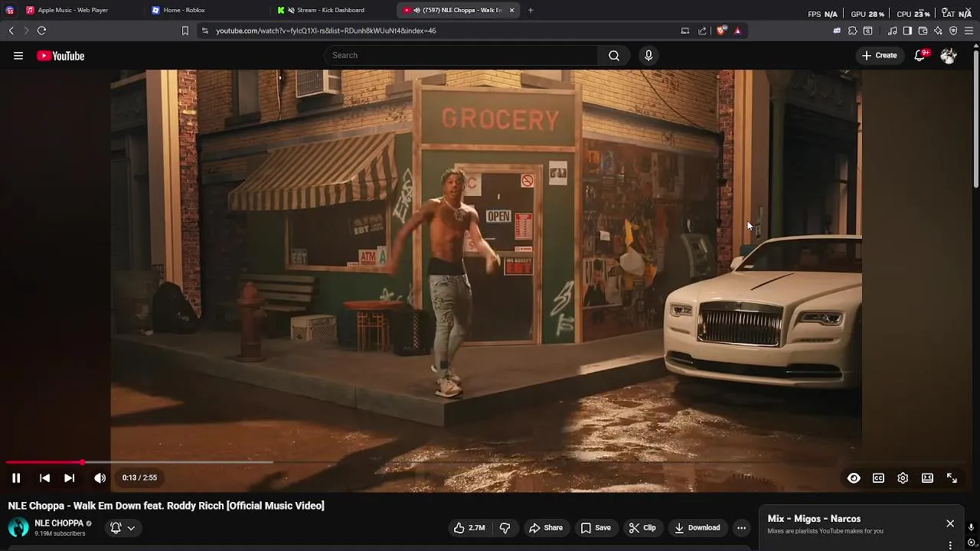Open the NLE CHOPPA channel name link
The image size is (980, 551).
[x=59, y=523]
